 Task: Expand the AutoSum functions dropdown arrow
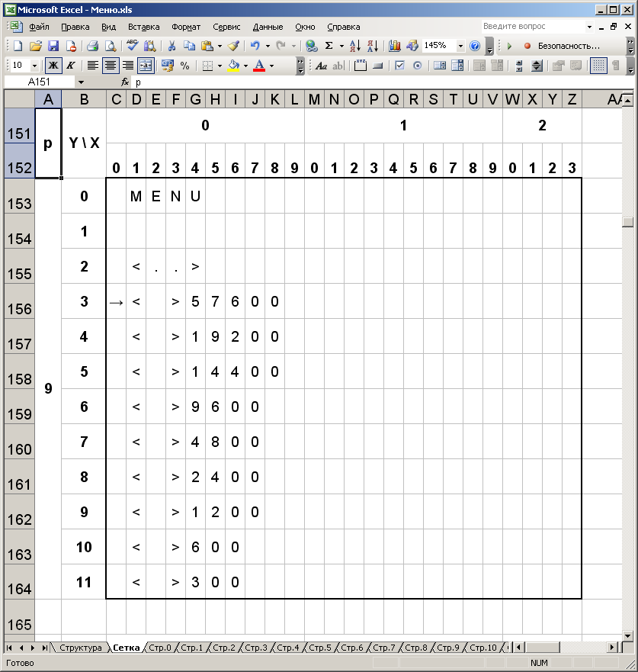coord(341,46)
